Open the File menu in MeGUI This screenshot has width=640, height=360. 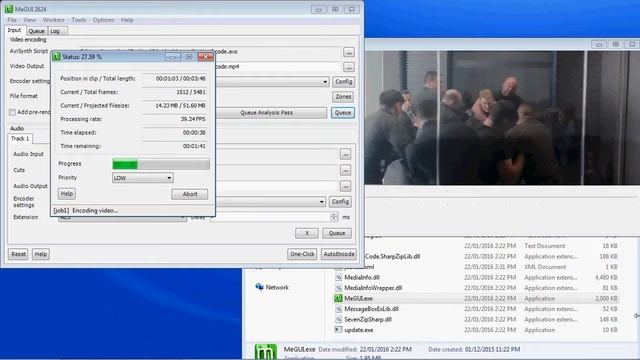pyautogui.click(x=12, y=20)
